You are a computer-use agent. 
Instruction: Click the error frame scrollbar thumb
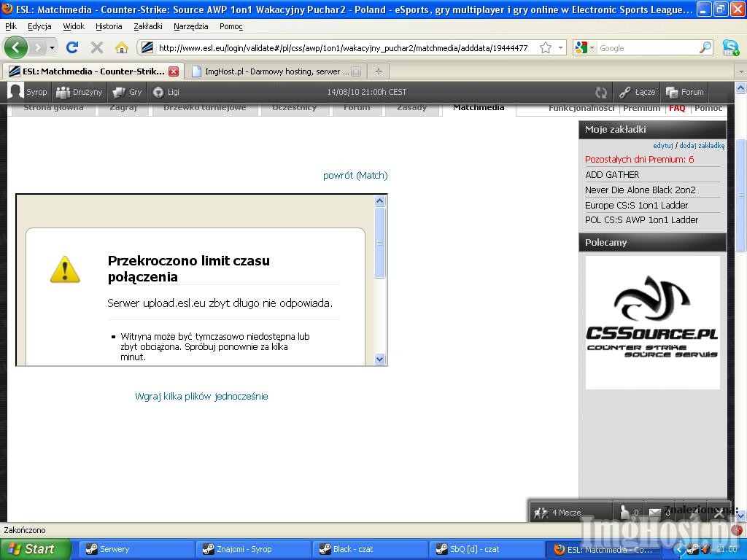pos(379,243)
